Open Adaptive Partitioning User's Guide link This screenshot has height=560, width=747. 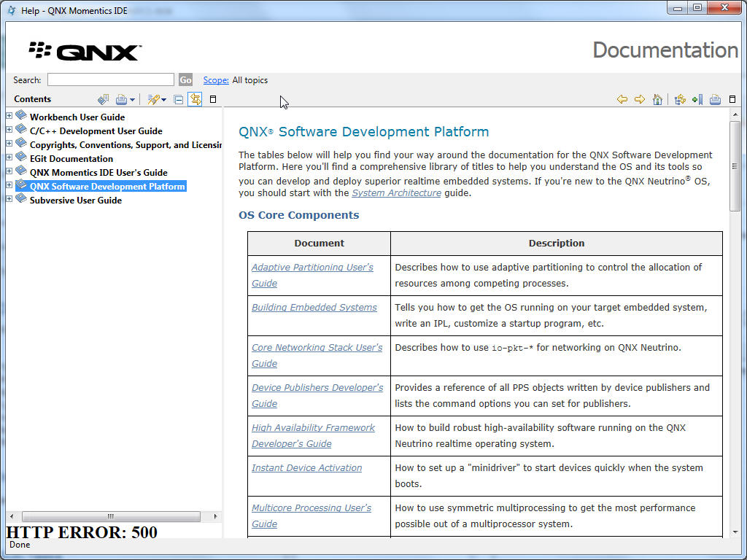click(x=312, y=275)
